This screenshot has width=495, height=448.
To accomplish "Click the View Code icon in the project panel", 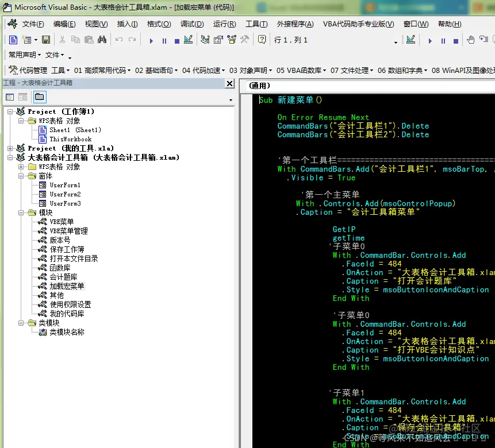I will click(10, 97).
